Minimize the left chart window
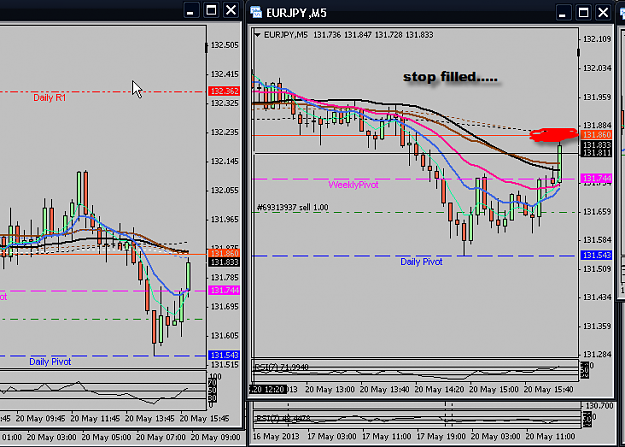Screen dimensions: 625x447 (x=190, y=10)
